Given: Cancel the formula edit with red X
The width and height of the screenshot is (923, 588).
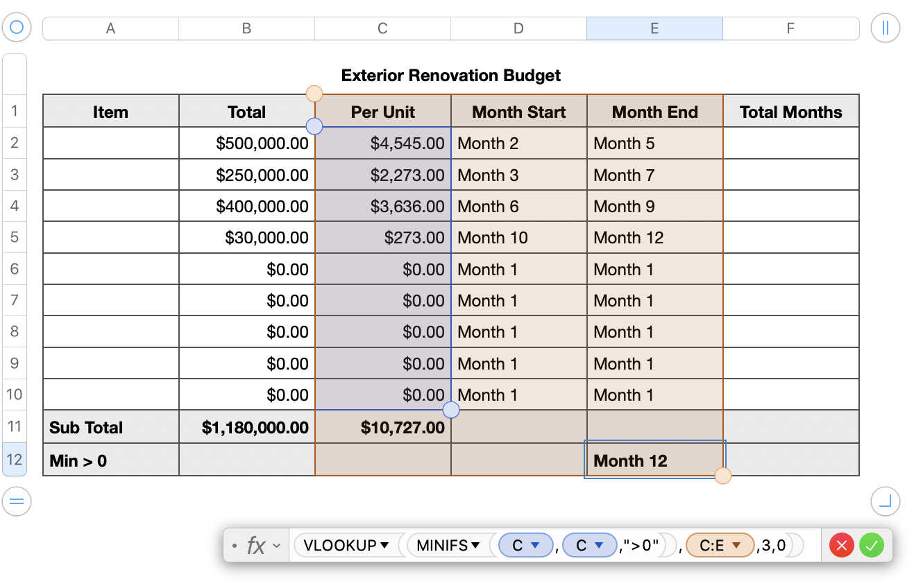Looking at the screenshot, I should tap(842, 546).
